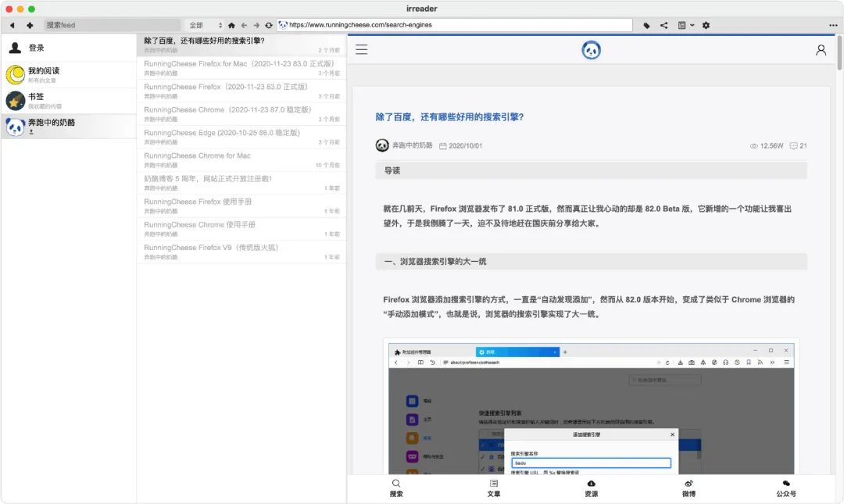
Task: Open article 除了百度，还有哪些好用的搜索引擎 in the list
Action: (241, 45)
